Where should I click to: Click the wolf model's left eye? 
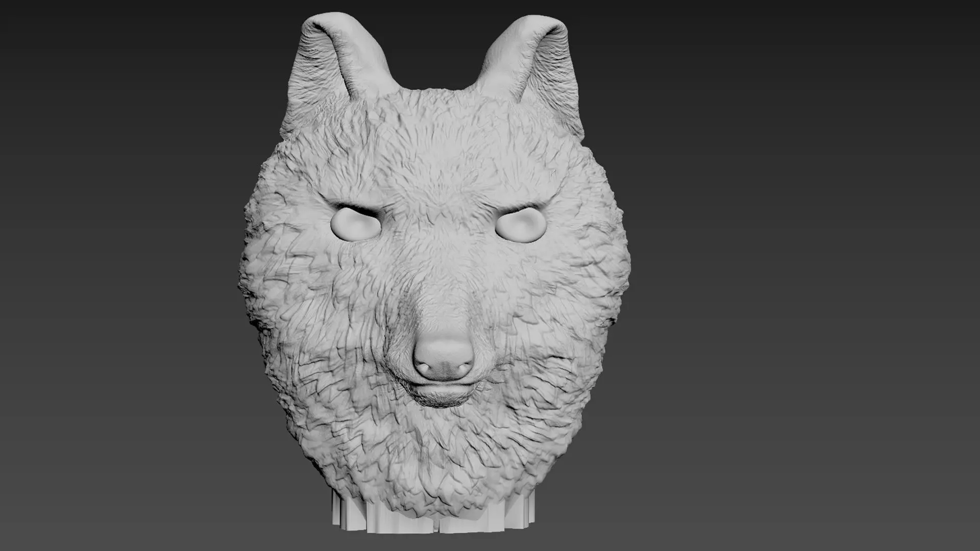(x=356, y=226)
